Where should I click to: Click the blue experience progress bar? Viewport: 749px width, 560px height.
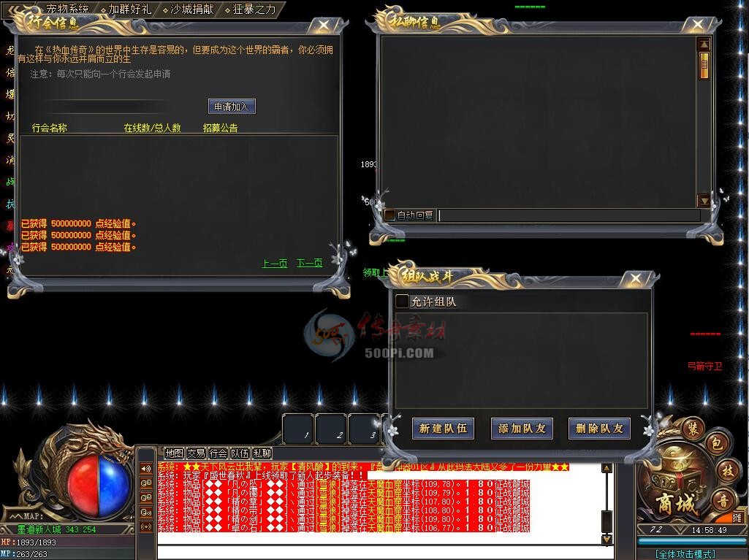691,541
